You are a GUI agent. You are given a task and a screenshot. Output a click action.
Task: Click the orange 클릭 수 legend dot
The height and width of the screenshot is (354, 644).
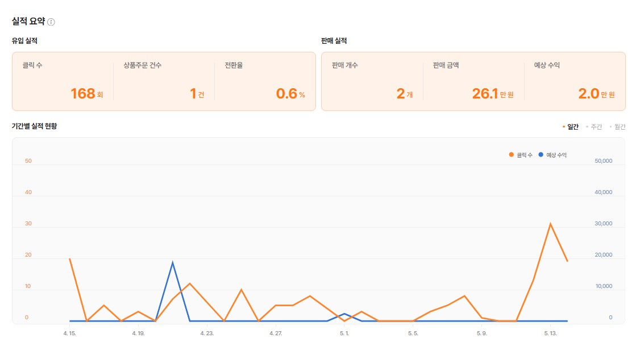pyautogui.click(x=512, y=155)
